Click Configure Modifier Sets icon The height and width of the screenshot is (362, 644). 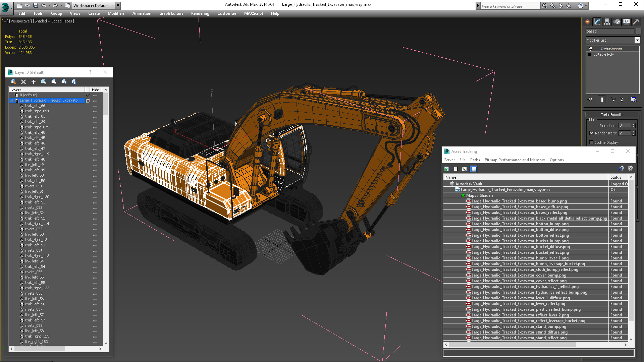(634, 100)
